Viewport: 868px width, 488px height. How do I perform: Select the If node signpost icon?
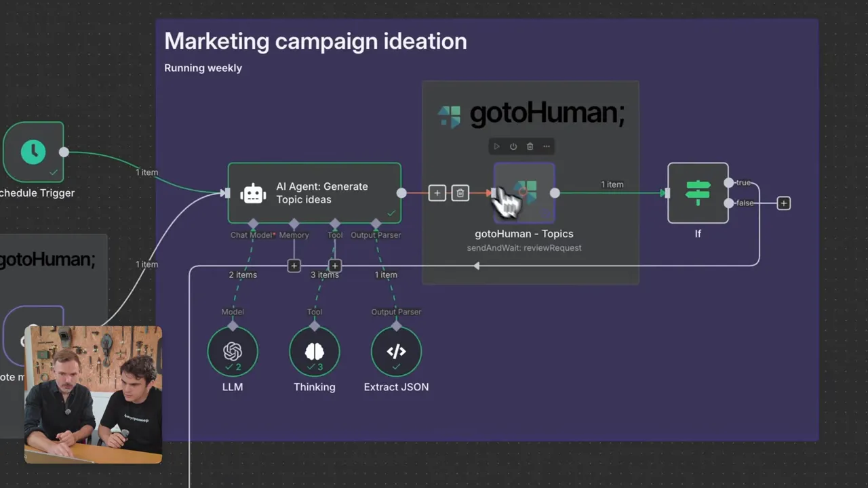point(698,193)
